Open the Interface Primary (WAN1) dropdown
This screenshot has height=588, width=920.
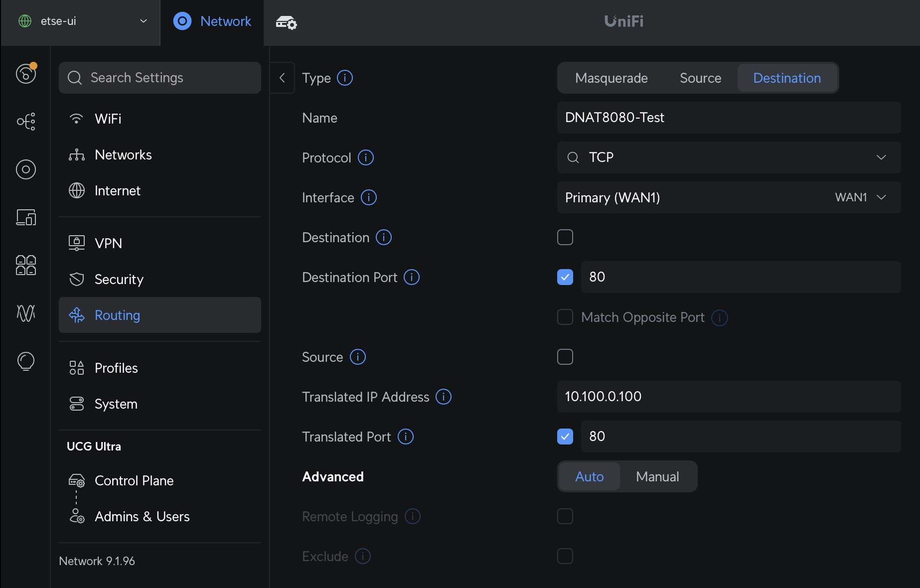[729, 197]
